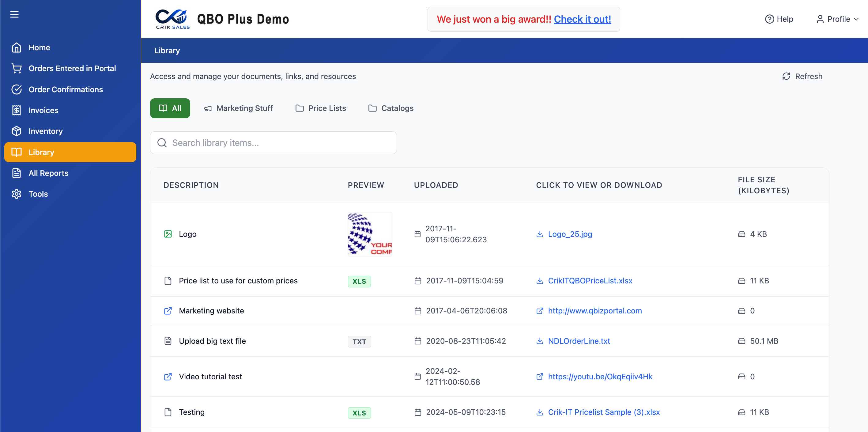The width and height of the screenshot is (868, 432).
Task: Click the Tools gear icon
Action: coord(17,194)
